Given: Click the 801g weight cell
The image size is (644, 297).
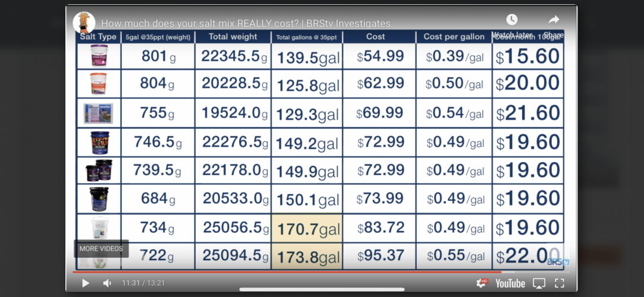Looking at the screenshot, I should click(x=158, y=56).
